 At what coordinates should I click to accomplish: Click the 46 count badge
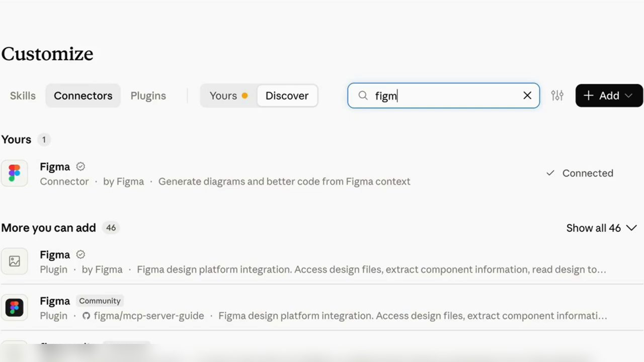pyautogui.click(x=111, y=228)
